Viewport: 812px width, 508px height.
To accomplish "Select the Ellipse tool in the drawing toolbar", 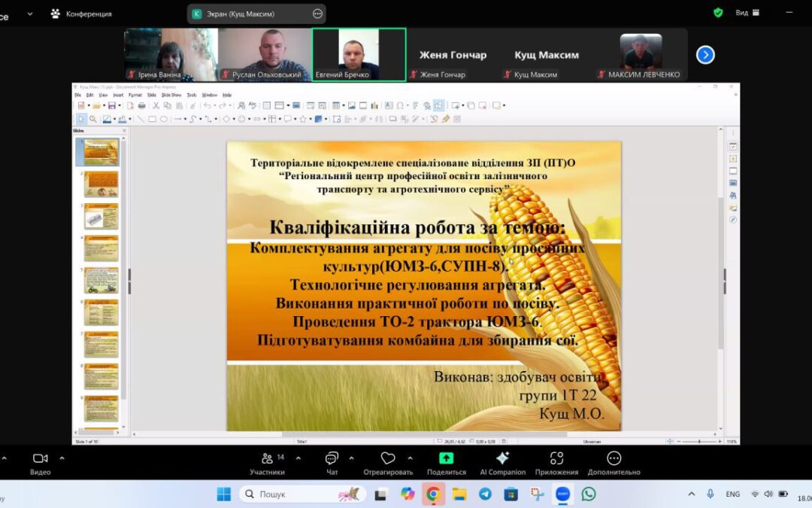I will (164, 117).
